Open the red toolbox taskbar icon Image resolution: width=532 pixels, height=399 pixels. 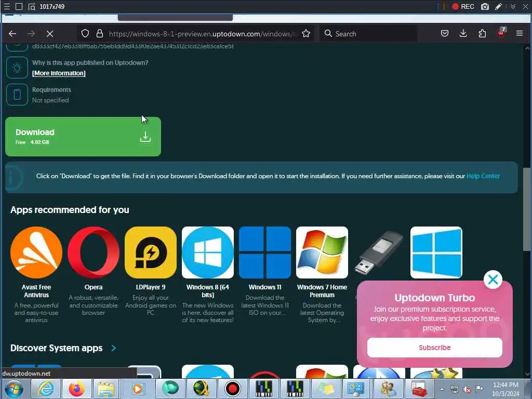pyautogui.click(x=419, y=389)
